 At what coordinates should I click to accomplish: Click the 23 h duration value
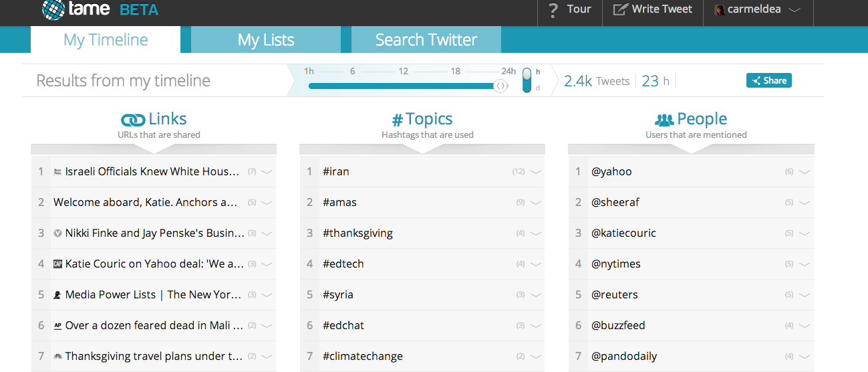656,81
